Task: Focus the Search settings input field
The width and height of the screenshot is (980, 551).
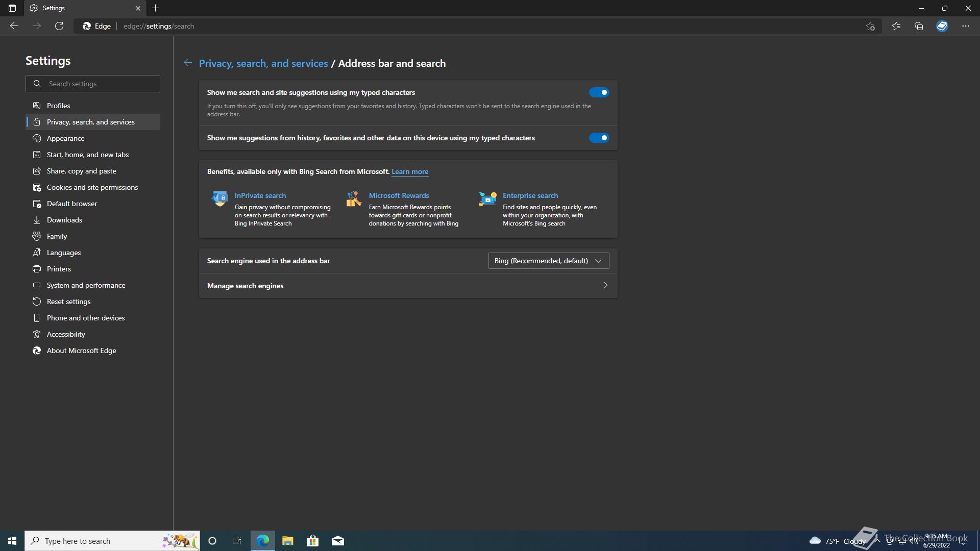Action: pos(93,84)
